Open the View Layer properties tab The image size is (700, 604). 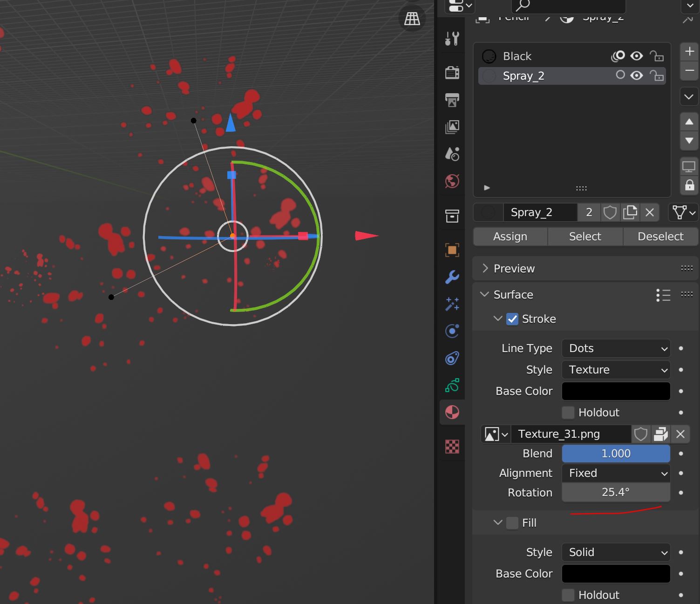(x=452, y=127)
